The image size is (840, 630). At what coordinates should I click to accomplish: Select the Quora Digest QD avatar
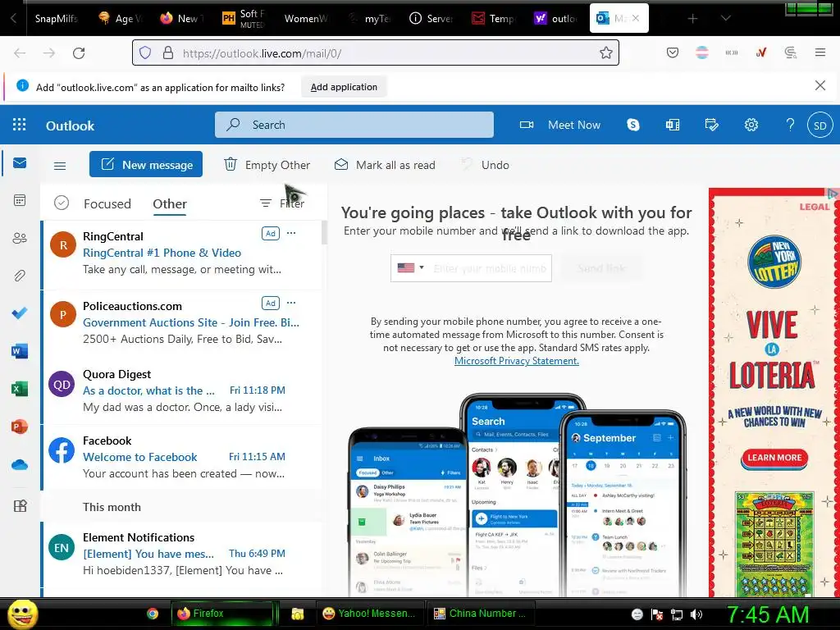(x=62, y=385)
